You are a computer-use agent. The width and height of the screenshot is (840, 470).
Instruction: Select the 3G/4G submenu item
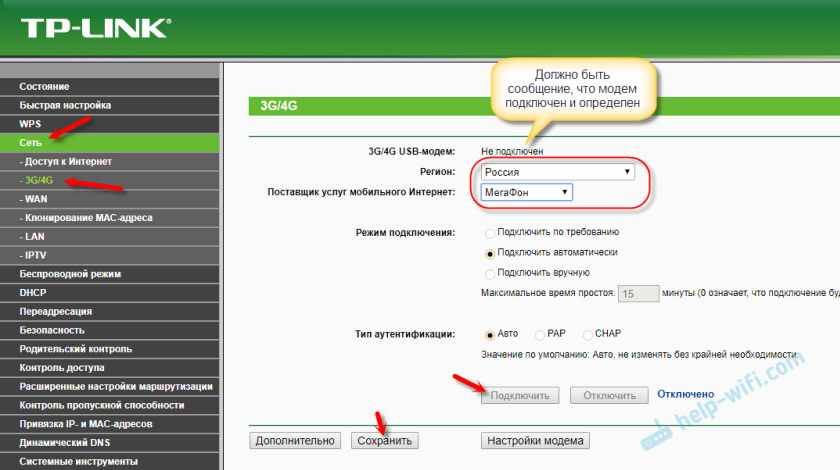(x=109, y=180)
